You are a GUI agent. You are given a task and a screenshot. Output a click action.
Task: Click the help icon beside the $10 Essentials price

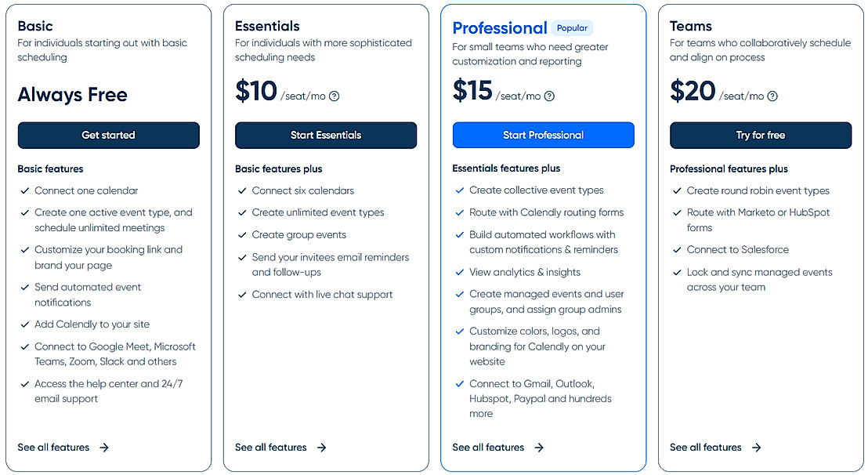tap(335, 96)
